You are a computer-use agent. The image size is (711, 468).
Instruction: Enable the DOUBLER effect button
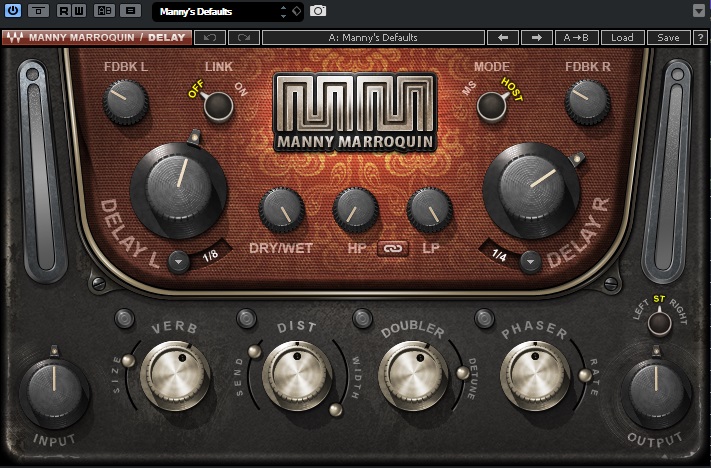click(362, 318)
